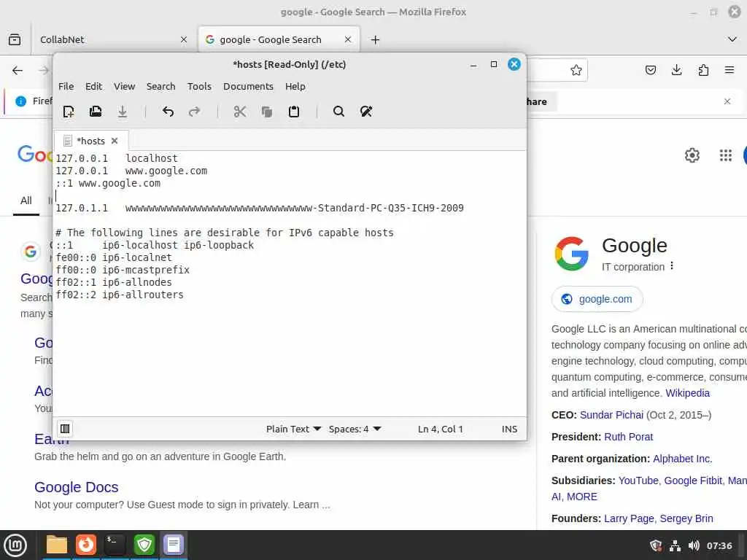
Task: Open the terminal from the taskbar
Action: coord(115,545)
